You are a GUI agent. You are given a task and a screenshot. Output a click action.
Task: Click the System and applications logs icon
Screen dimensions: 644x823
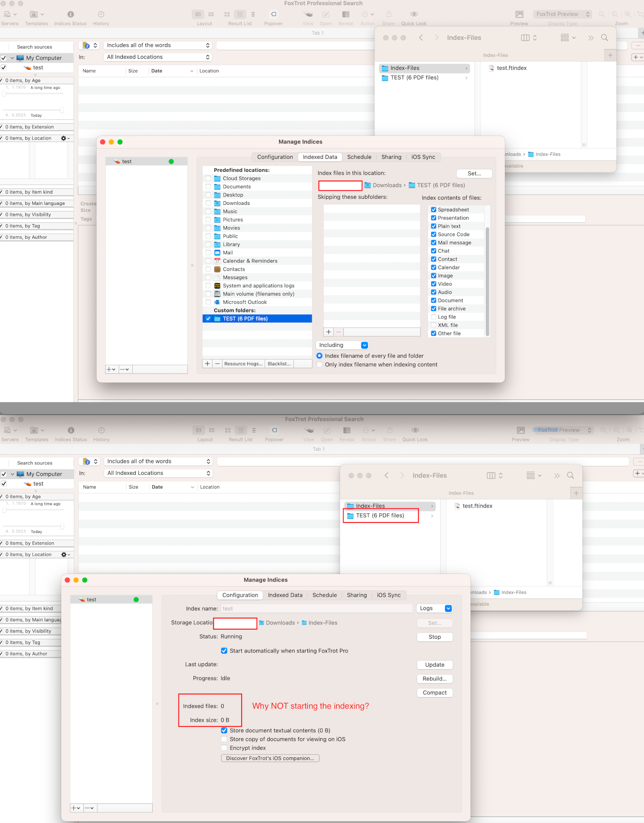point(217,286)
